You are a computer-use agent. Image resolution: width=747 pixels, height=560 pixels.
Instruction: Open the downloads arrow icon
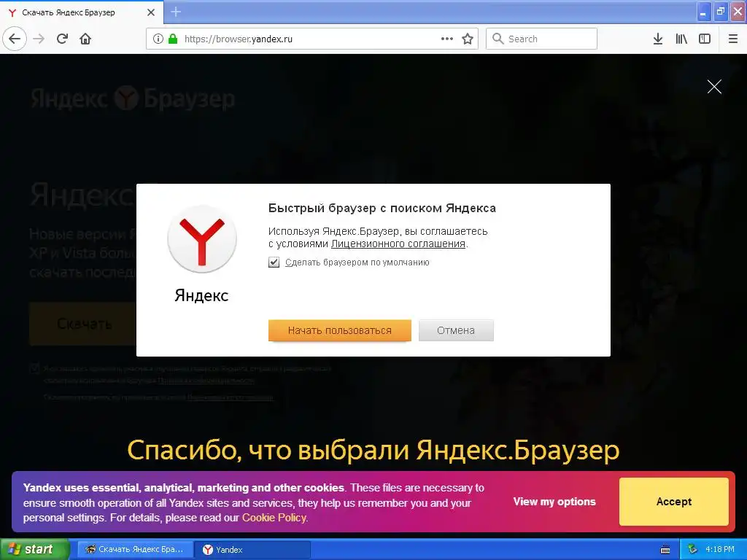pos(658,39)
